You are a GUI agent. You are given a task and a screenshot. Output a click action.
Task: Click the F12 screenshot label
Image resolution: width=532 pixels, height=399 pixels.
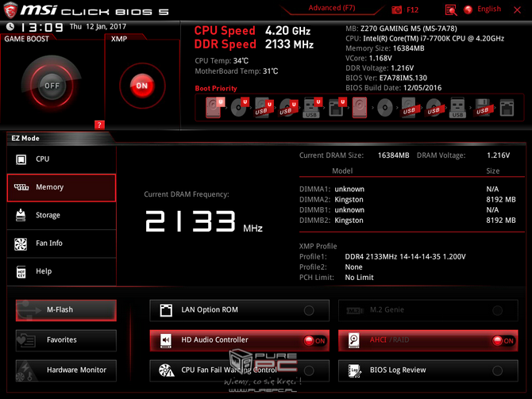pos(412,10)
